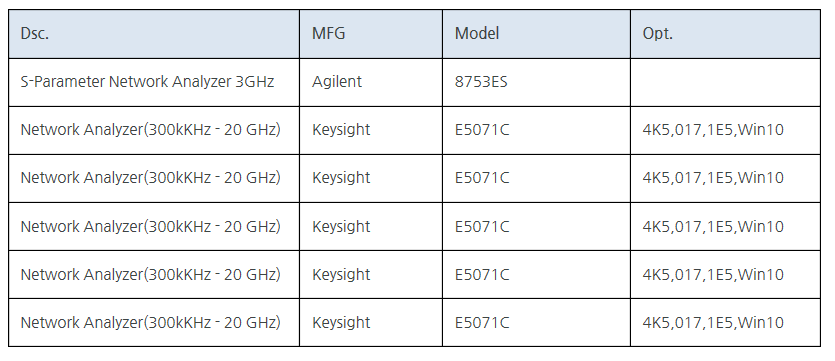
Task: Select the Model column header
Action: tap(536, 34)
